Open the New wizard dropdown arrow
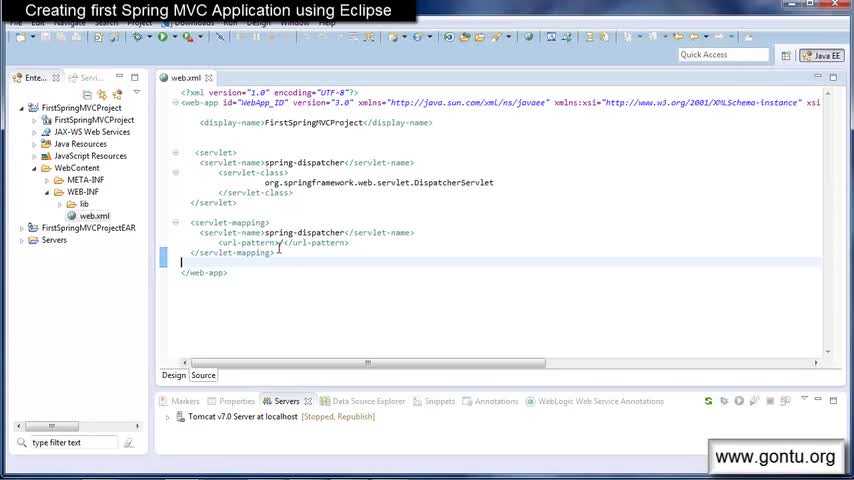Image resolution: width=854 pixels, height=480 pixels. click(33, 37)
